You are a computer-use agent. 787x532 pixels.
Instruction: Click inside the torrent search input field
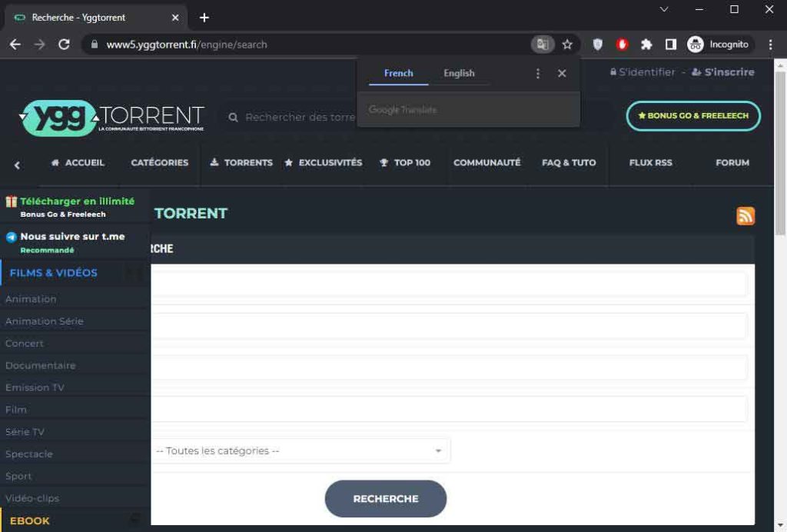coord(307,117)
